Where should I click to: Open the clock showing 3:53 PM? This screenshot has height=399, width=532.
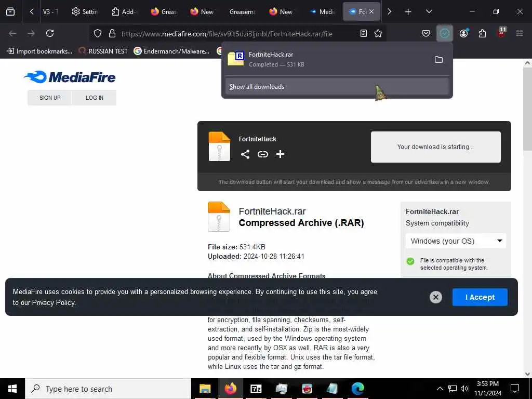point(487,389)
